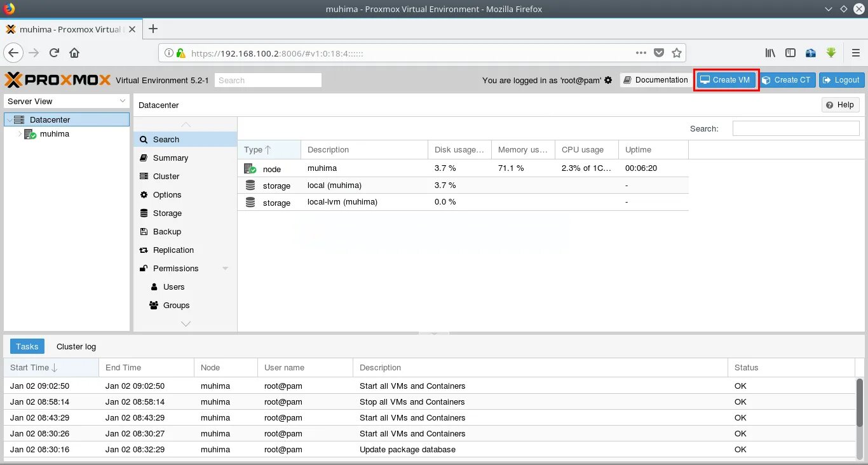
Task: Open the Documentation link button
Action: click(x=655, y=80)
